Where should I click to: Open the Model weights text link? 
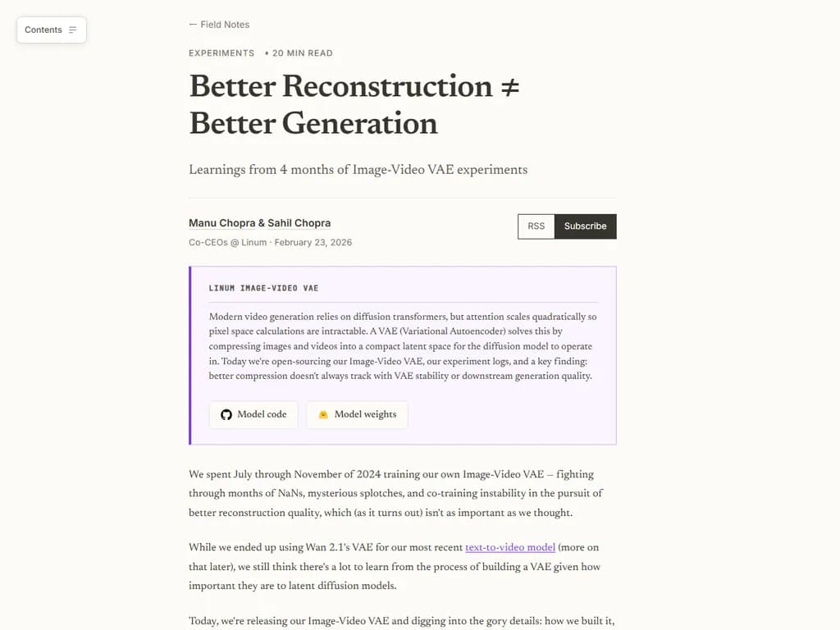(365, 414)
